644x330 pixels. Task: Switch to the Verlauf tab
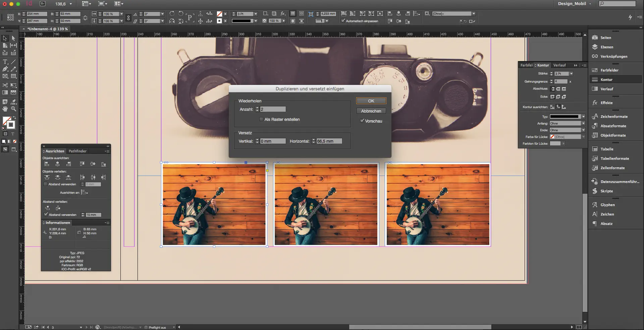pyautogui.click(x=559, y=65)
